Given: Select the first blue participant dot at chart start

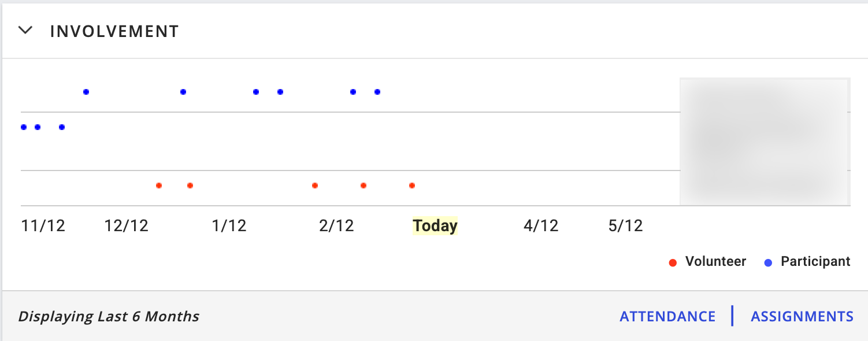Looking at the screenshot, I should (x=24, y=127).
